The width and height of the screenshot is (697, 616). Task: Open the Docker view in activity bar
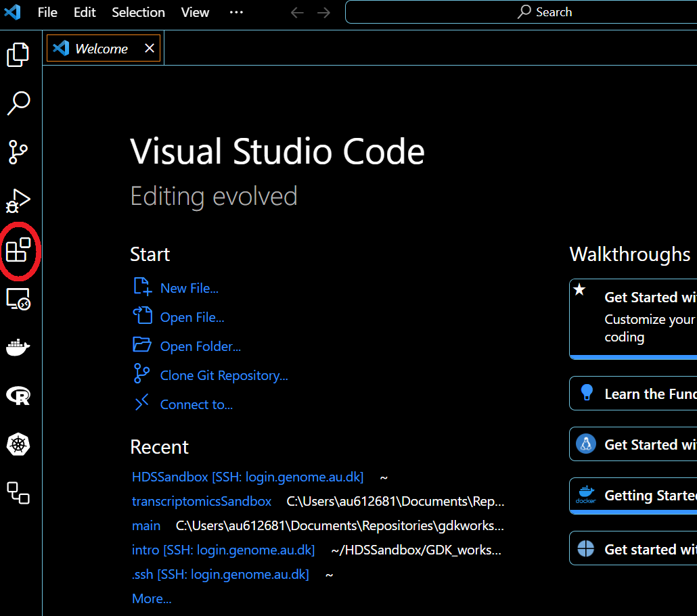[x=18, y=348]
